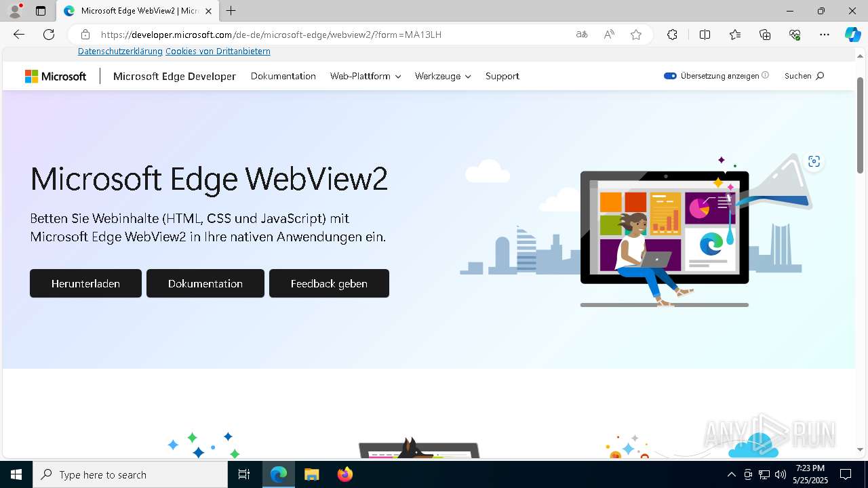Viewport: 868px width, 488px height.
Task: Open the Split screen icon
Action: [705, 35]
